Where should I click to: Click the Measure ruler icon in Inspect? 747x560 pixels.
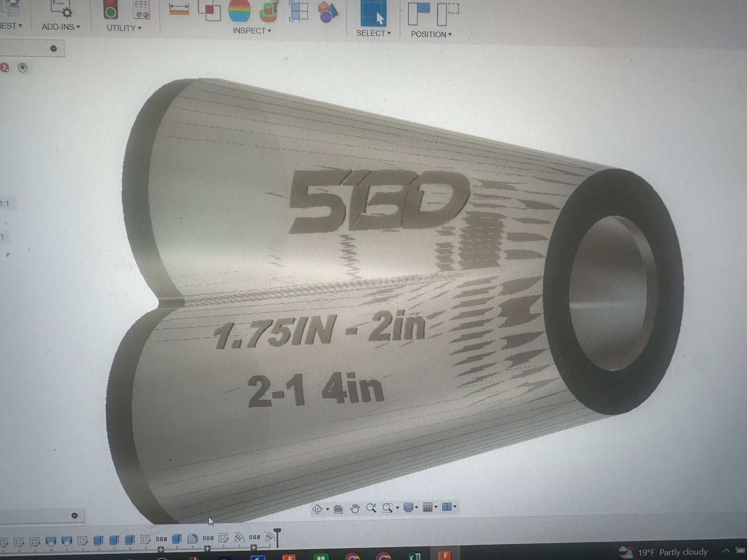tap(179, 10)
